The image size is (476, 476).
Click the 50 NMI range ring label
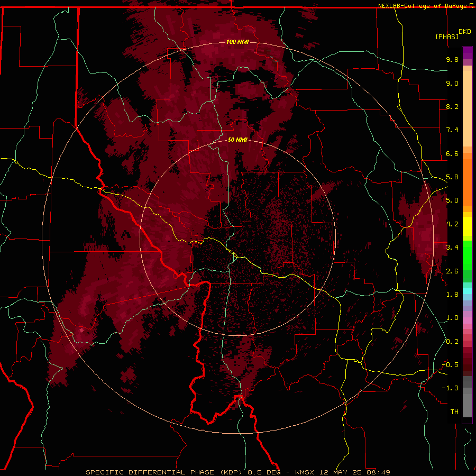(x=237, y=140)
